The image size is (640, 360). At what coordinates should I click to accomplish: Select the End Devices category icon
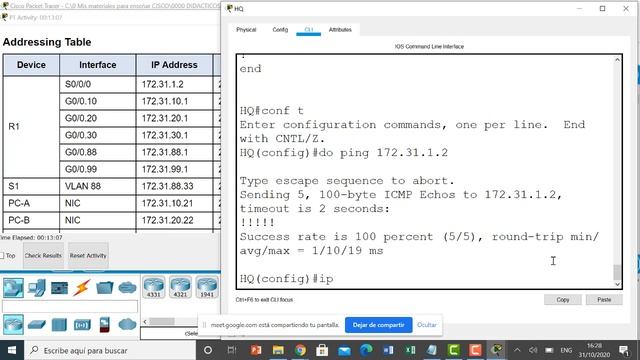37,288
